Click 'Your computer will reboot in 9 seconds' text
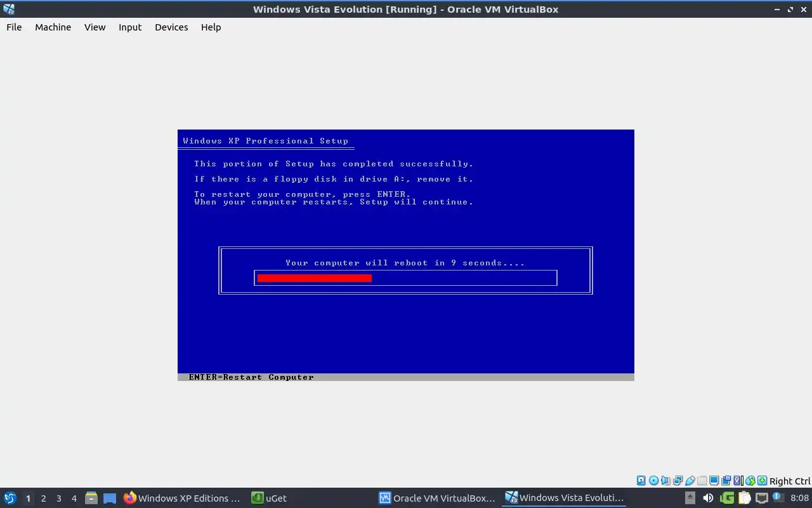812x508 pixels. coord(405,263)
